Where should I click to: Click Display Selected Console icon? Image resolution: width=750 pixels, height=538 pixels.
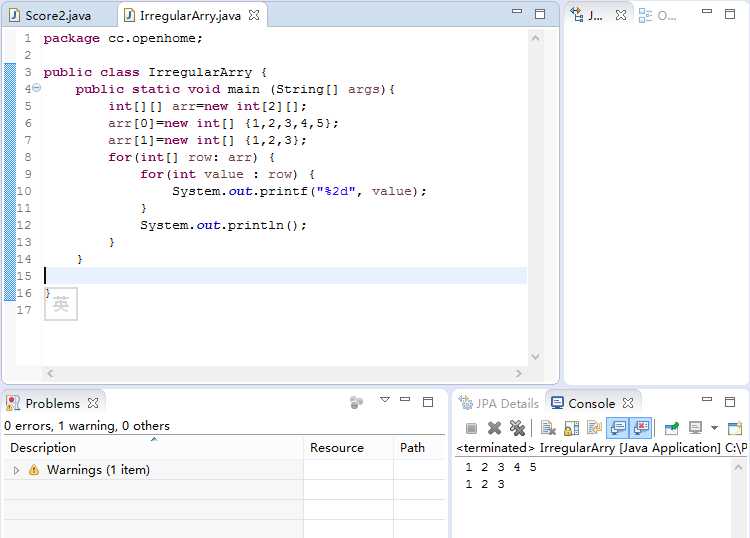(695, 428)
